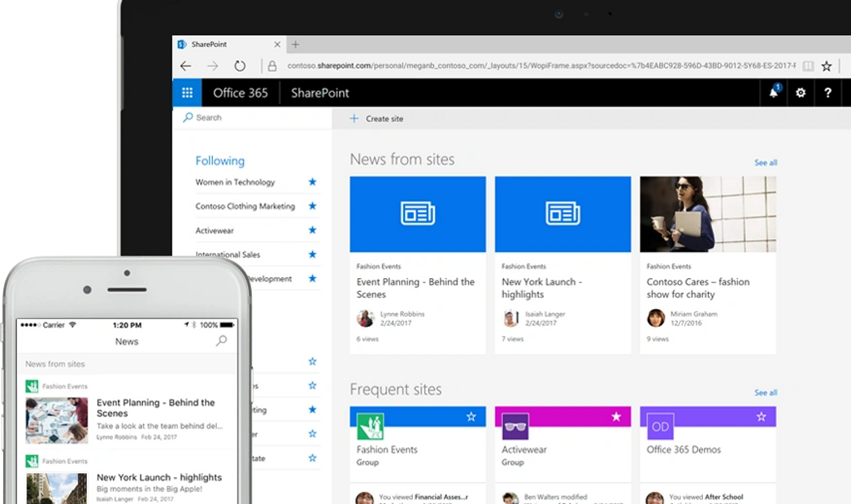Open the Contoso Cares photo thumbnail
The height and width of the screenshot is (504, 851).
[x=708, y=215]
